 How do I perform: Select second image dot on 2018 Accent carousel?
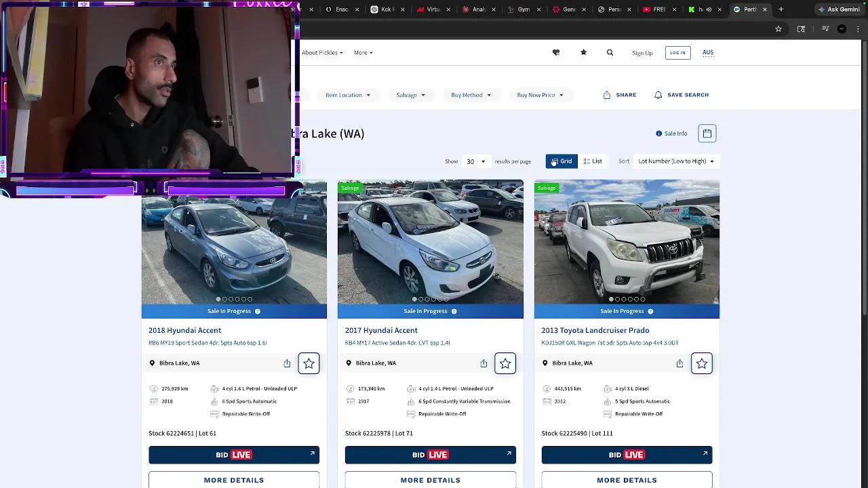[224, 299]
